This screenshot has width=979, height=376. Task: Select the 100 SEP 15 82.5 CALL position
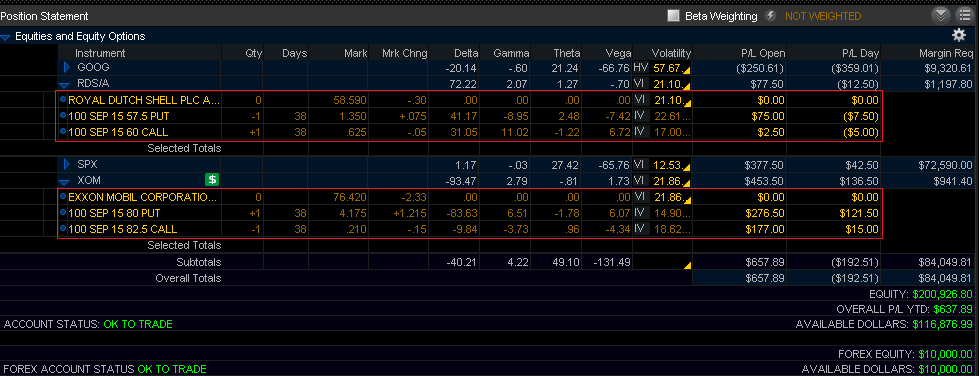[122, 229]
